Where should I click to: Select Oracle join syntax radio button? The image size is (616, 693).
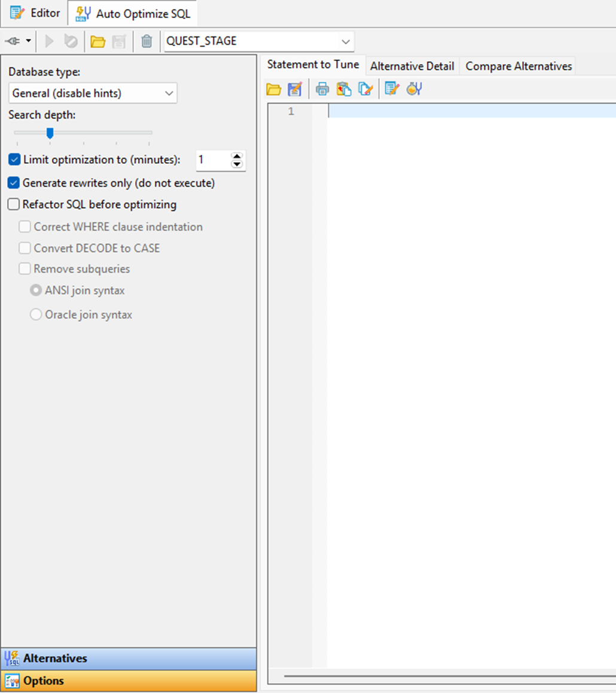click(36, 315)
